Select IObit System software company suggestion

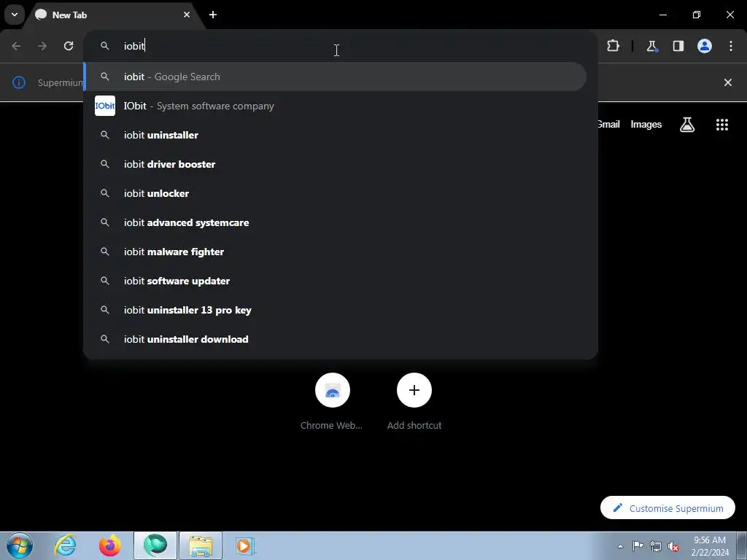tap(336, 106)
